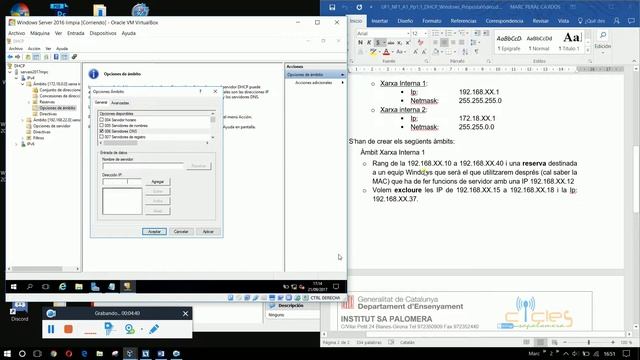Open font color dropdown arrow in Word
640x360 pixels.
393,52
